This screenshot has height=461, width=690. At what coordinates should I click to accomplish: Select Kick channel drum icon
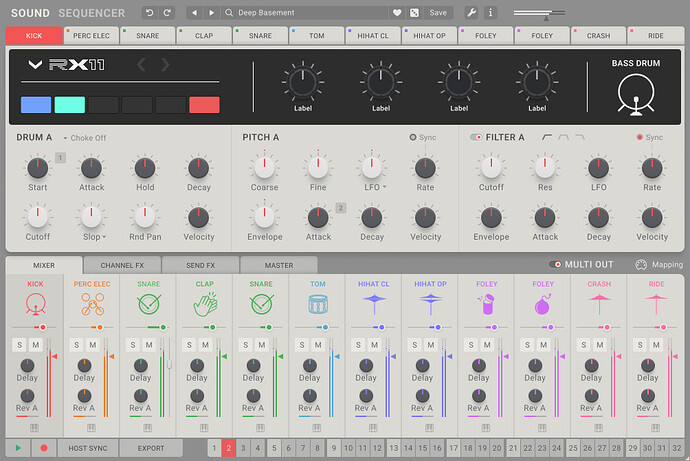click(35, 304)
